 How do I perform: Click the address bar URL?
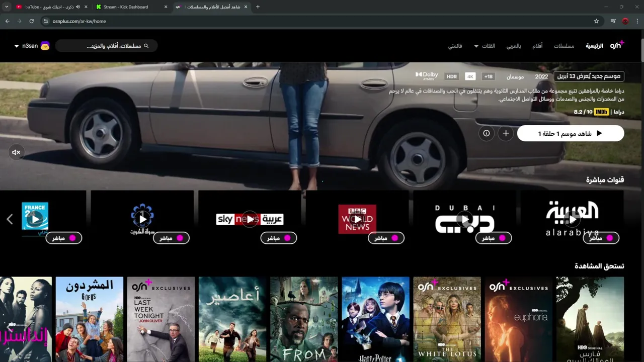(x=79, y=21)
